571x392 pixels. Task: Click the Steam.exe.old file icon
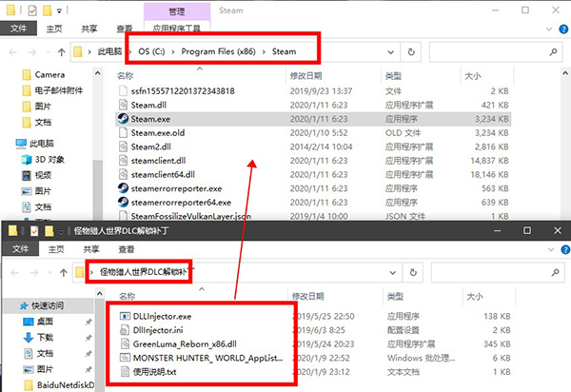click(123, 132)
